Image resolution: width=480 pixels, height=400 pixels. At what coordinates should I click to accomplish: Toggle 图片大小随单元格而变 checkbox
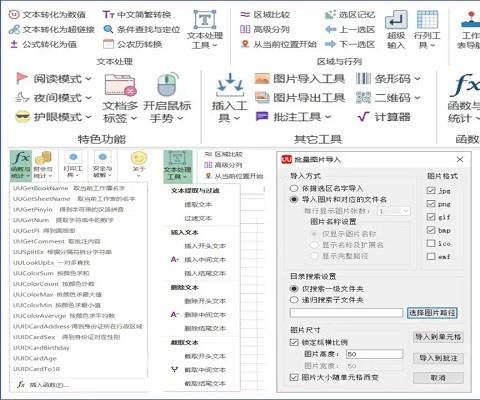pos(294,377)
